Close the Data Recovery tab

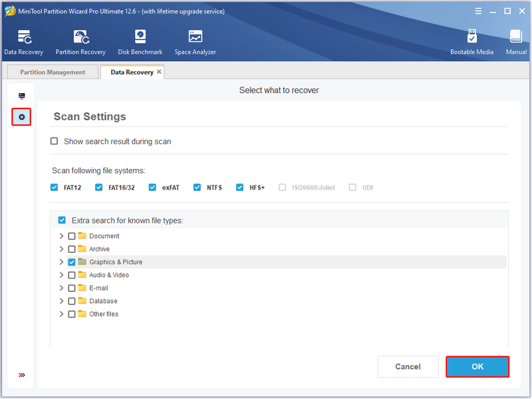159,72
